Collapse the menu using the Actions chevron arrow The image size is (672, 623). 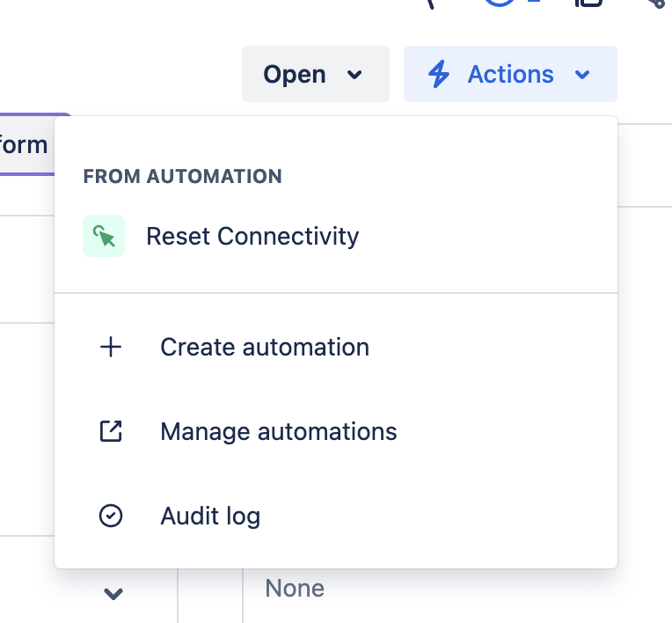pyautogui.click(x=581, y=75)
